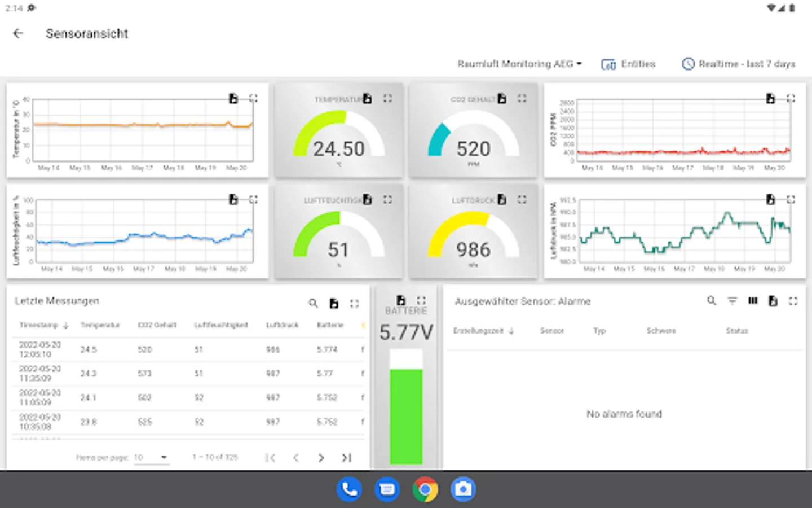Open the Camera app from the dock

(x=463, y=489)
